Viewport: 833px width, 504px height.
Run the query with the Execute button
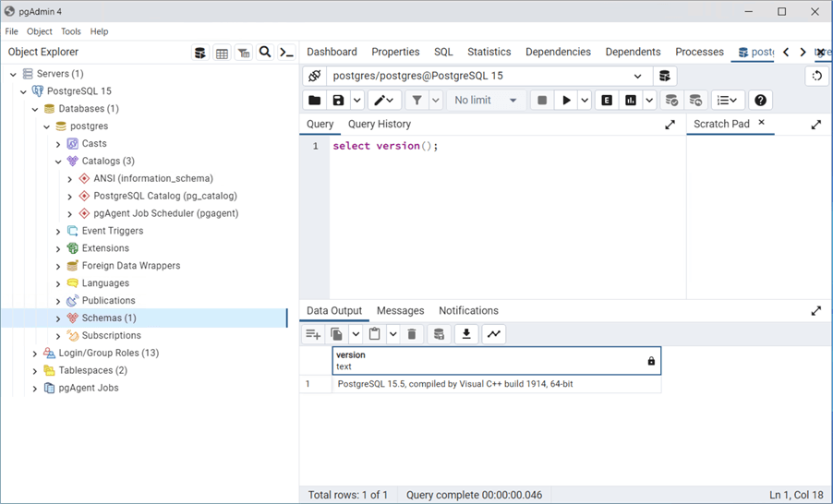566,101
